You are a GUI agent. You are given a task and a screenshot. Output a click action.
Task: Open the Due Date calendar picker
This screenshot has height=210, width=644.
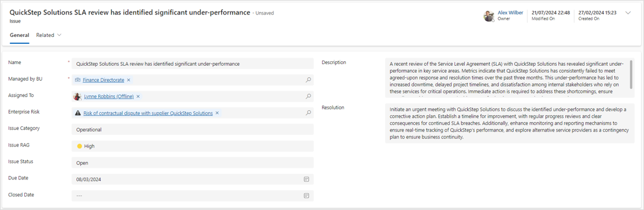[x=306, y=179]
